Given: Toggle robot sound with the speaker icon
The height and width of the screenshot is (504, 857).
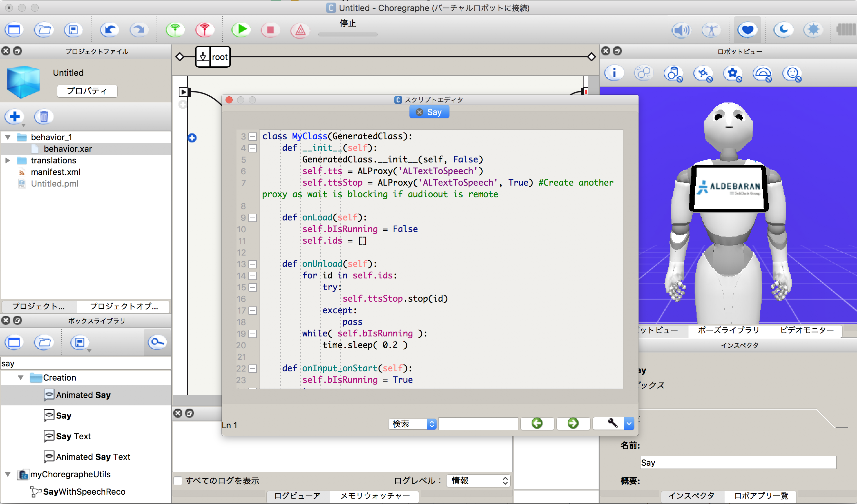Looking at the screenshot, I should pyautogui.click(x=681, y=30).
